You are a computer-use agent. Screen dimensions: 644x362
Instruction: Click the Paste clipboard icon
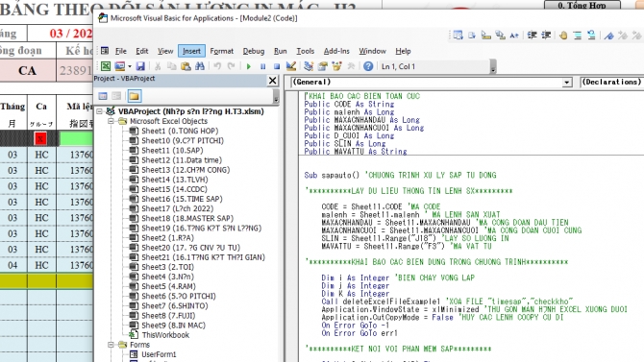coord(186,66)
